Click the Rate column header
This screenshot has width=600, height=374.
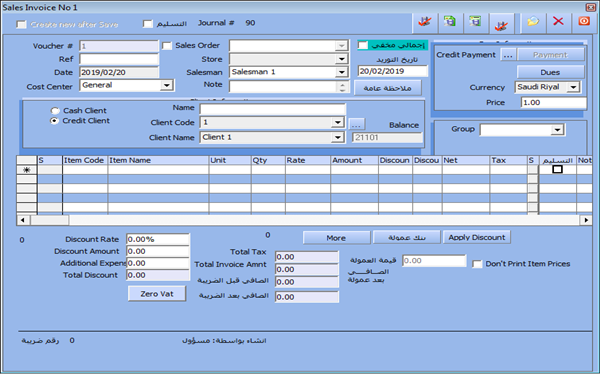tap(308, 160)
